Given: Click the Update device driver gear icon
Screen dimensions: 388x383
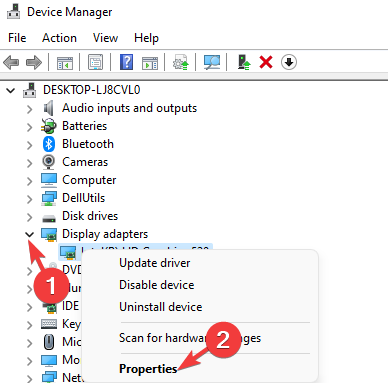Looking at the screenshot, I should click(x=181, y=62).
